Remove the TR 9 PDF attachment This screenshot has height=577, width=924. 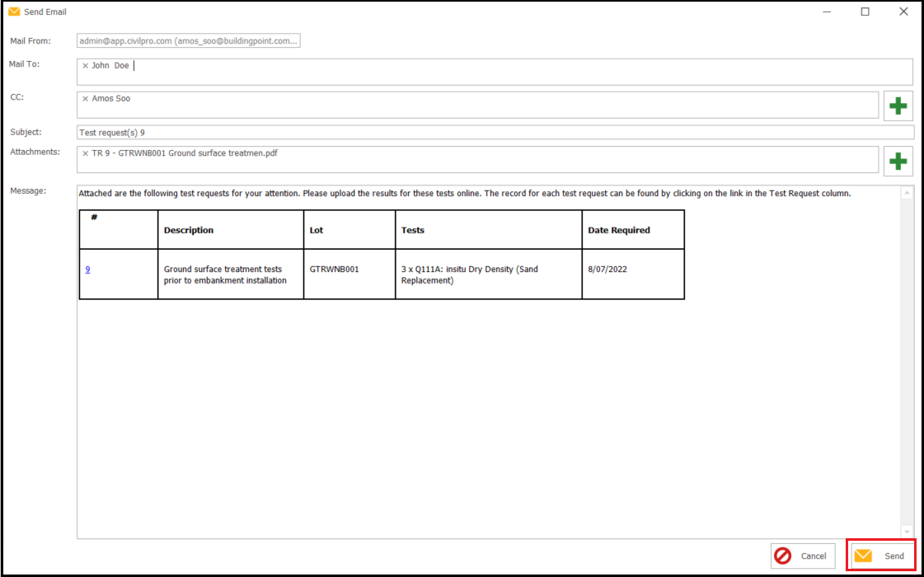(86, 154)
